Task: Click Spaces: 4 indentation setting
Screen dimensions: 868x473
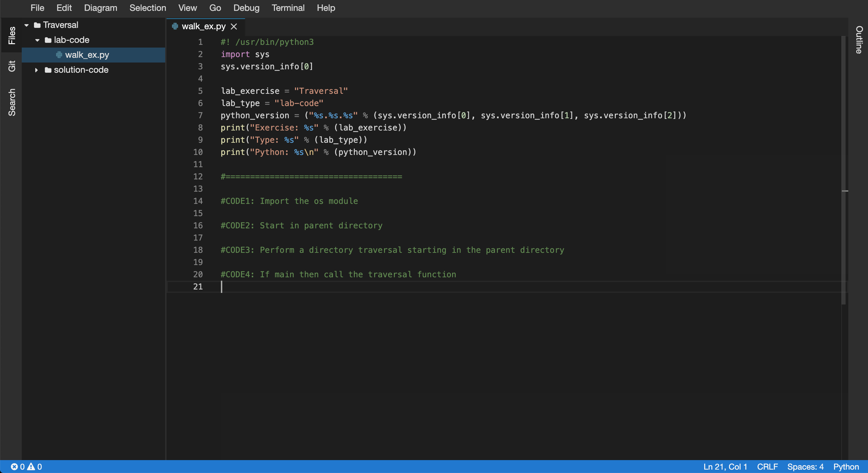Action: 805,467
